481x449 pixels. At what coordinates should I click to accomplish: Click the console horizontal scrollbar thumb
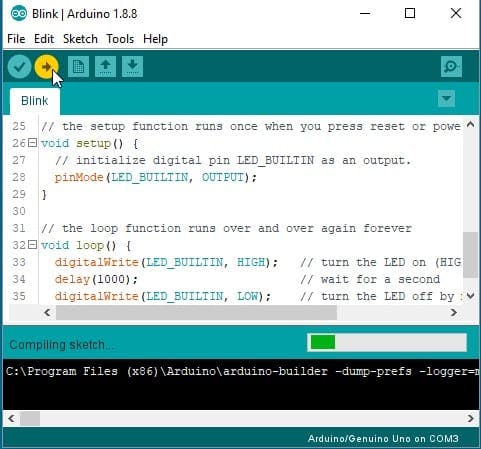[x=30, y=418]
